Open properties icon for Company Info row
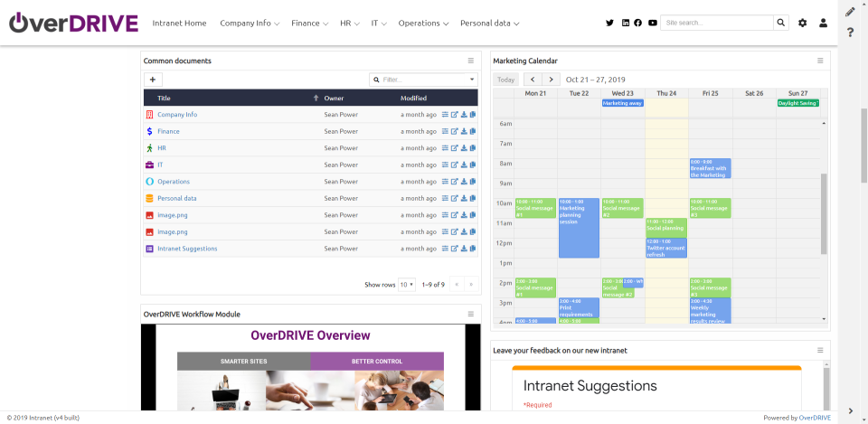 (x=445, y=115)
